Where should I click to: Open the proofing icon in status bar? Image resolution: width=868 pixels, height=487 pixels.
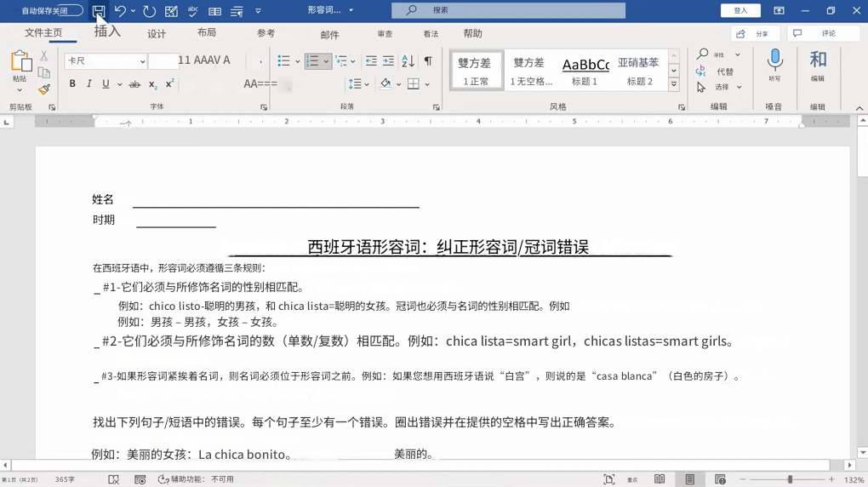tap(113, 479)
